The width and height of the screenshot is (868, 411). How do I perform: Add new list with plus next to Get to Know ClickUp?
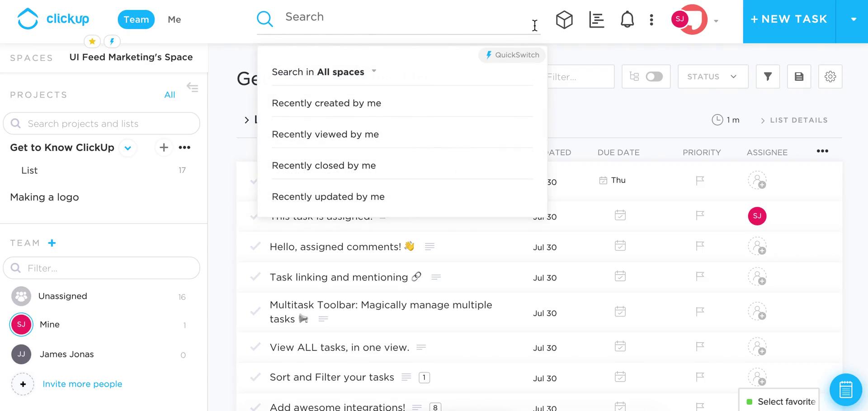tap(164, 147)
